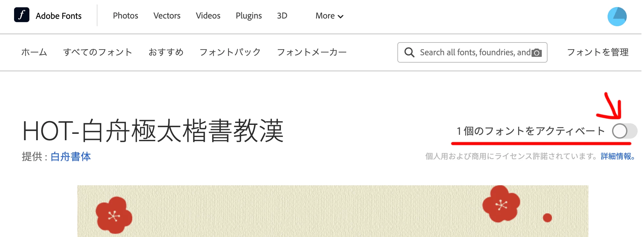Expand the More dropdown menu
Viewport: 644px width, 237px height.
[329, 16]
